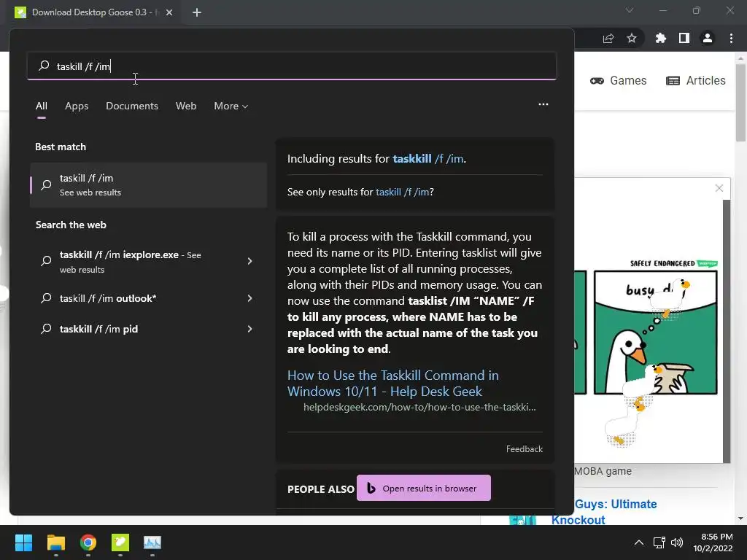The image size is (747, 560).
Task: Open the Articles section on website
Action: coord(695,80)
